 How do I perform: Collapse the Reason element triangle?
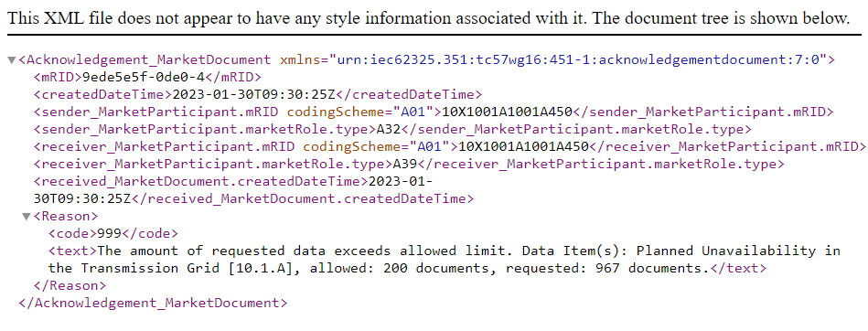pos(26,217)
